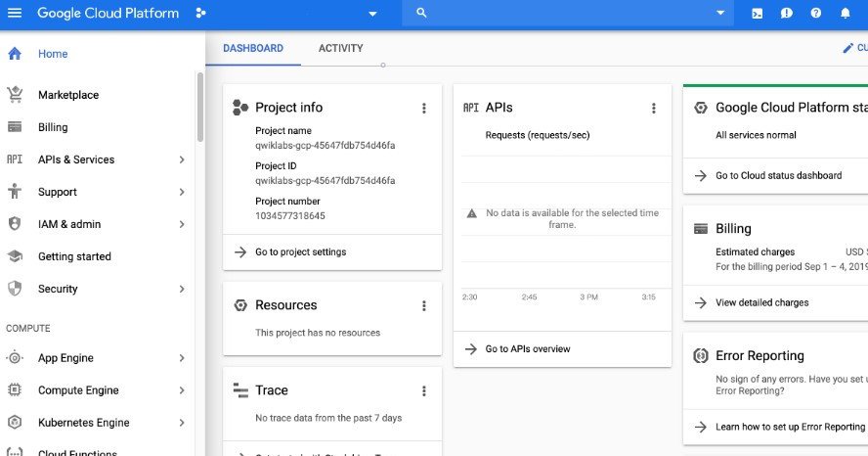Expand App Engine submenu chevron
The image size is (868, 456).
(x=182, y=358)
